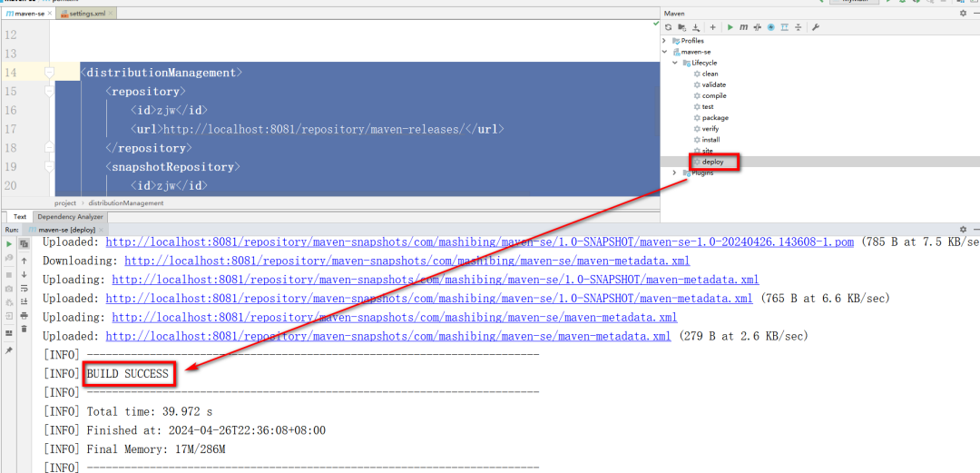Expand Profiles node in Maven tree
This screenshot has width=980, height=473.
(664, 41)
